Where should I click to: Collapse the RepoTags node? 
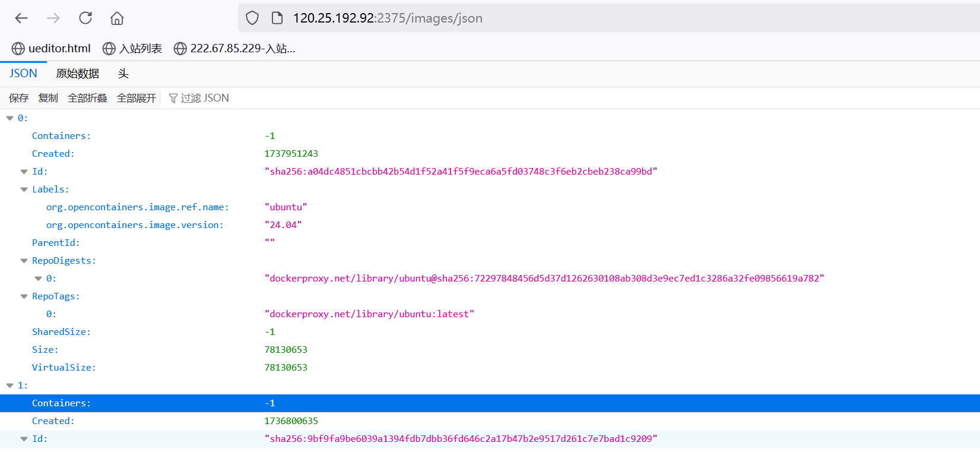(24, 296)
